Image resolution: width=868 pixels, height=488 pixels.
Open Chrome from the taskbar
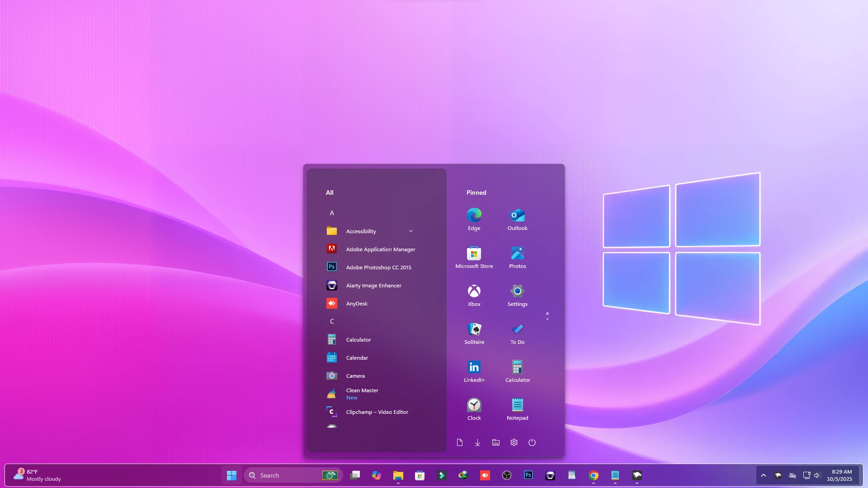(594, 475)
